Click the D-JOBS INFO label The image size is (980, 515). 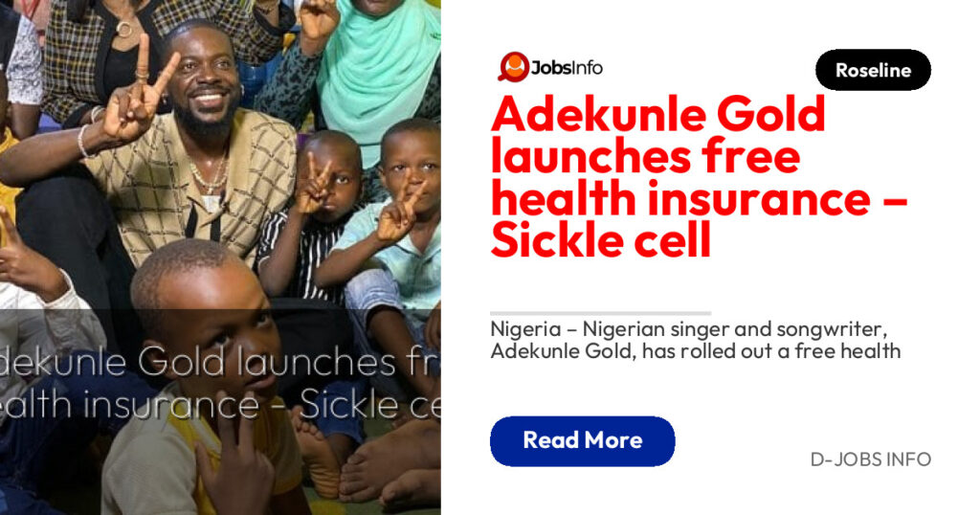[x=870, y=459]
